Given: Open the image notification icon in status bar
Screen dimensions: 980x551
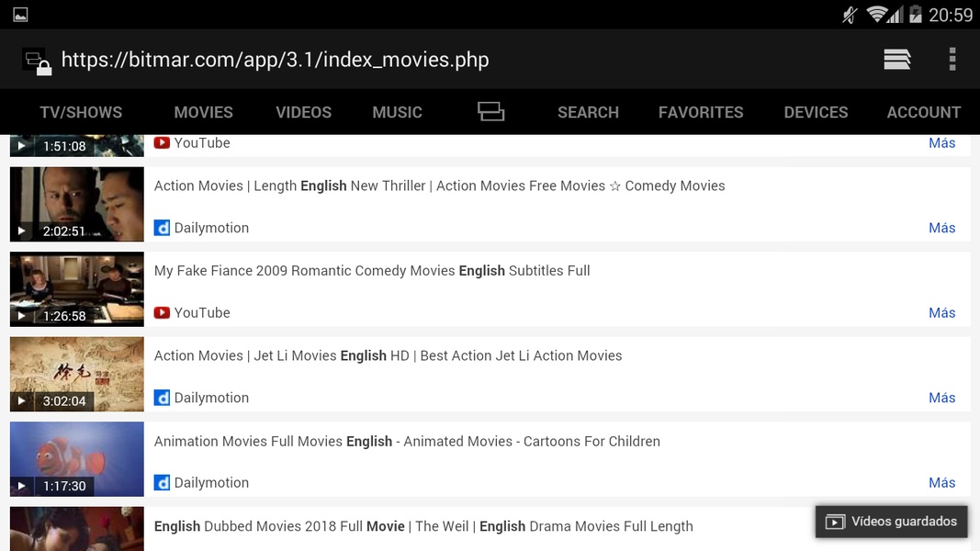Looking at the screenshot, I should tap(20, 15).
